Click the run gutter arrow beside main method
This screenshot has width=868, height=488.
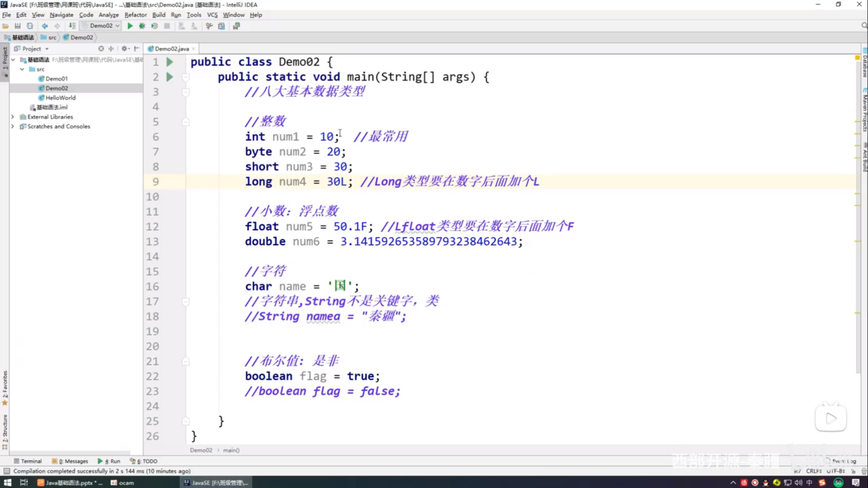(170, 77)
